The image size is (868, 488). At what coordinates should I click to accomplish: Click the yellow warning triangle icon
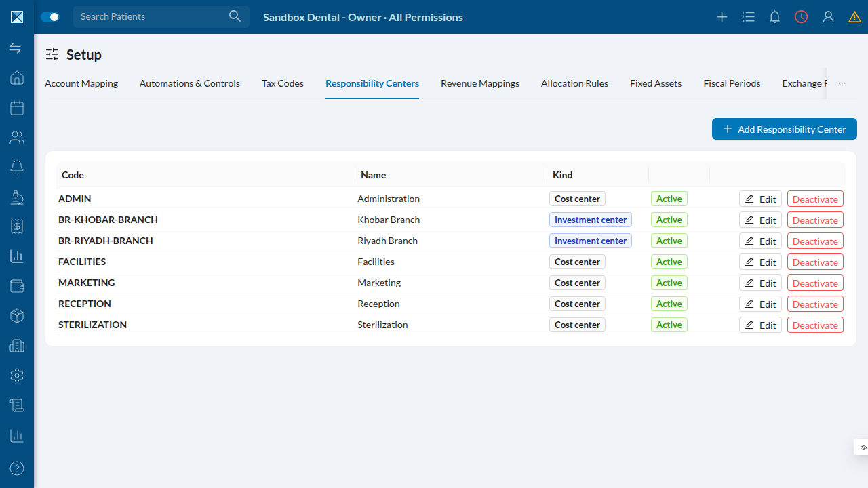(x=854, y=17)
